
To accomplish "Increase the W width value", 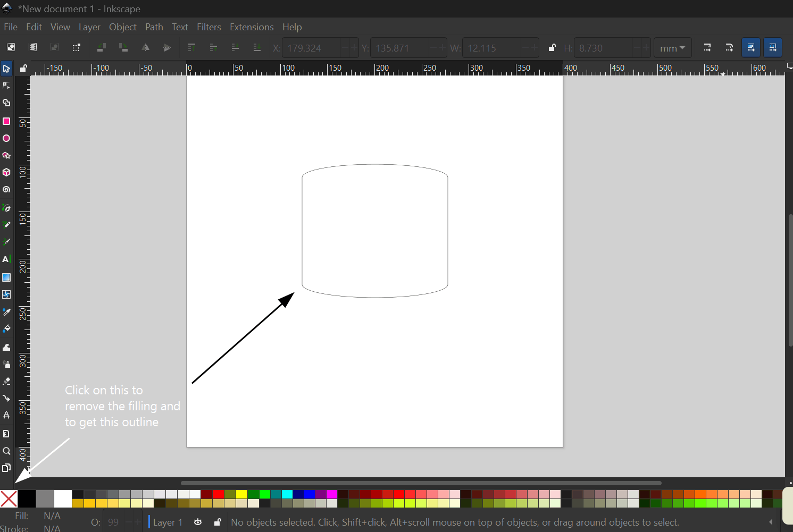I will click(x=535, y=48).
